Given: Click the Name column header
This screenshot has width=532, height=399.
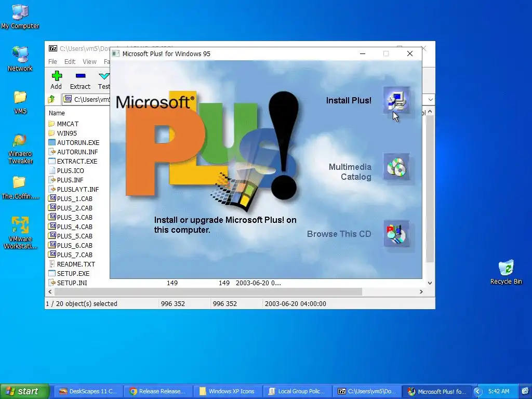Looking at the screenshot, I should pyautogui.click(x=57, y=113).
